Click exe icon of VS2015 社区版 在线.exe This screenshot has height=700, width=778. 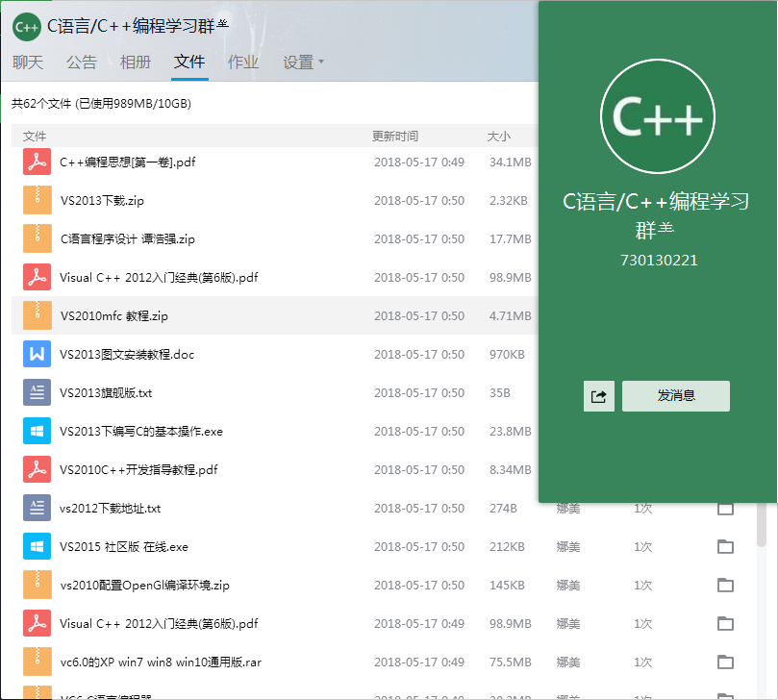(38, 546)
